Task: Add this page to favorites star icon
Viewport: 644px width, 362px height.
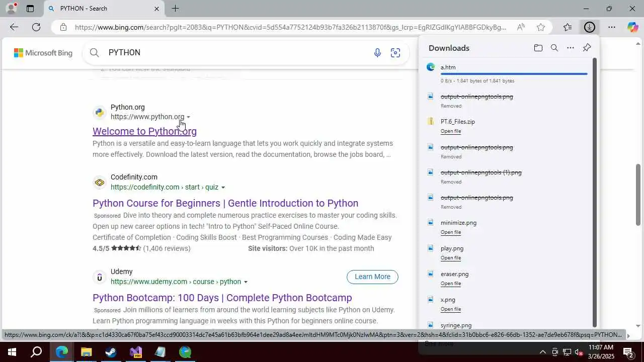Action: (x=541, y=27)
